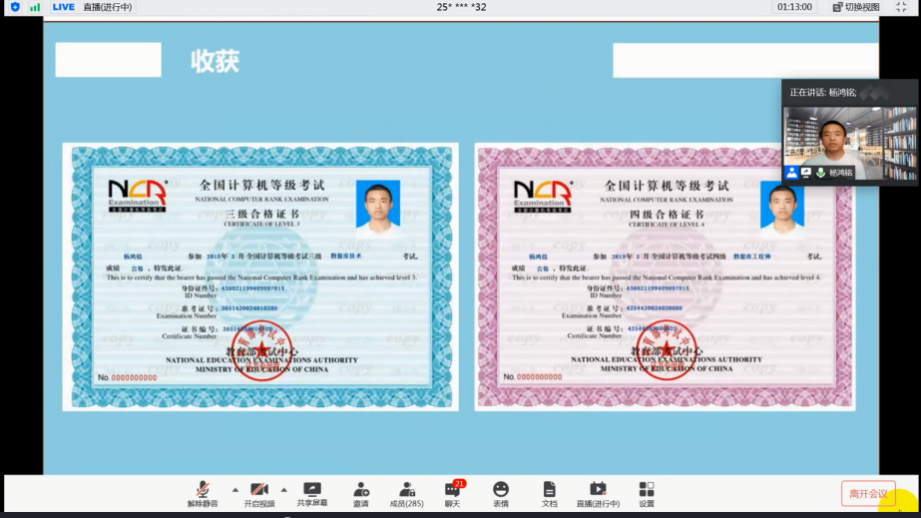
Task: Click the blue security shield icon
Action: pyautogui.click(x=15, y=7)
